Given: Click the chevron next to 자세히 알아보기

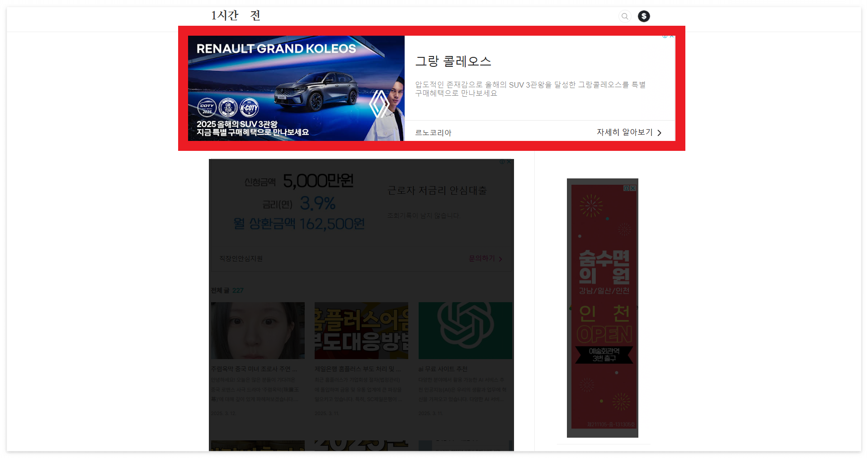Looking at the screenshot, I should pos(659,133).
